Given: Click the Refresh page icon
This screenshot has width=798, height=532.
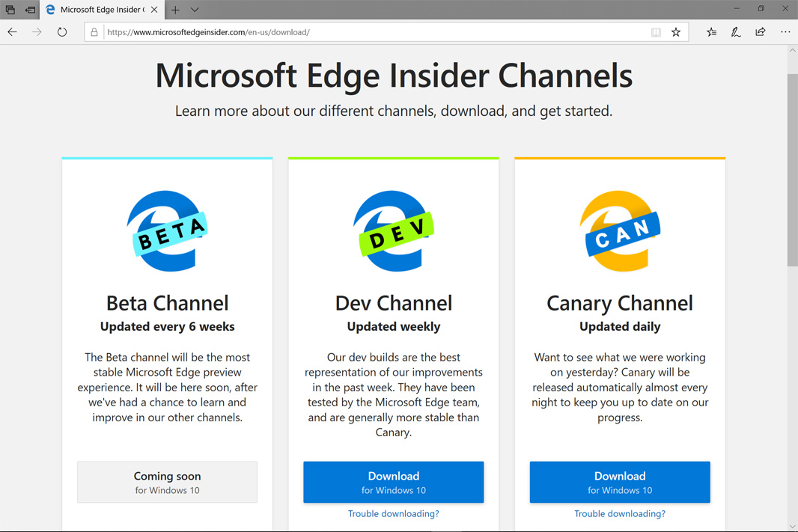Looking at the screenshot, I should [62, 32].
